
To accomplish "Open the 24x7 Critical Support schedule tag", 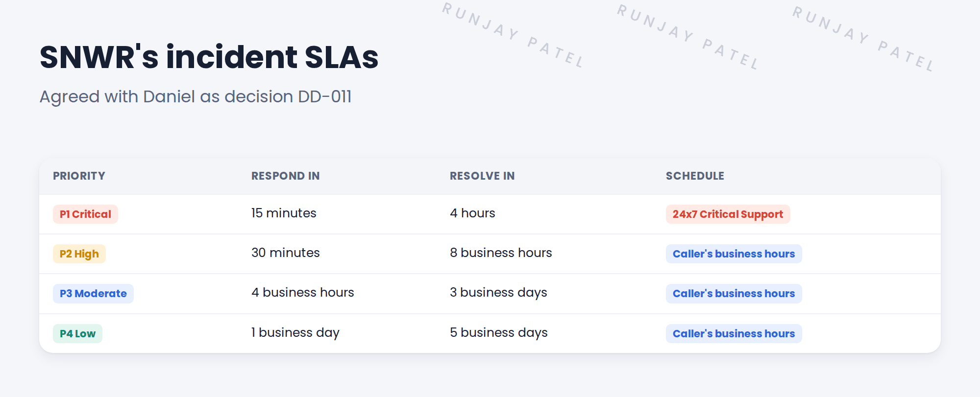I will tap(728, 214).
